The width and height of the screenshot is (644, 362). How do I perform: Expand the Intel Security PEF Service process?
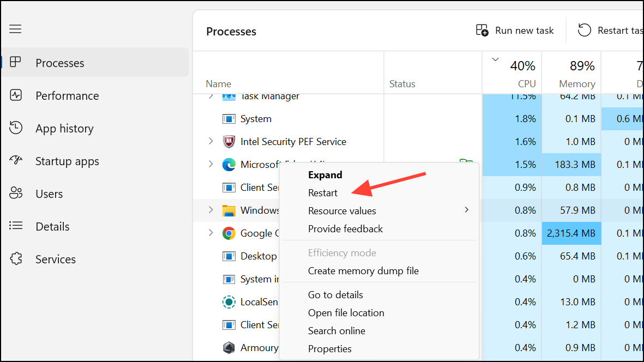pyautogui.click(x=211, y=141)
